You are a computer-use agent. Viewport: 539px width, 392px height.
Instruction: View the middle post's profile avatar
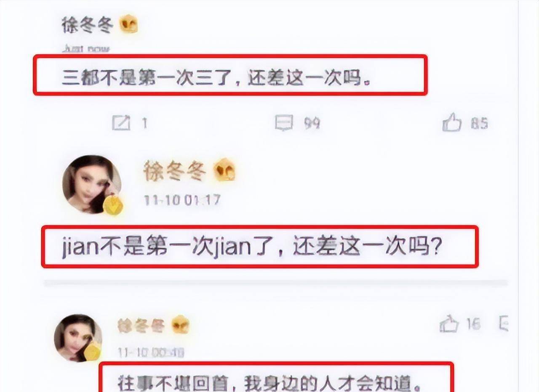point(92,185)
